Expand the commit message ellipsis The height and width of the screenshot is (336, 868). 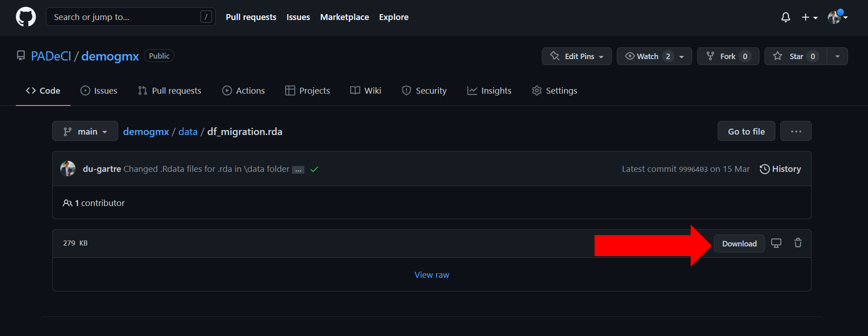[298, 170]
